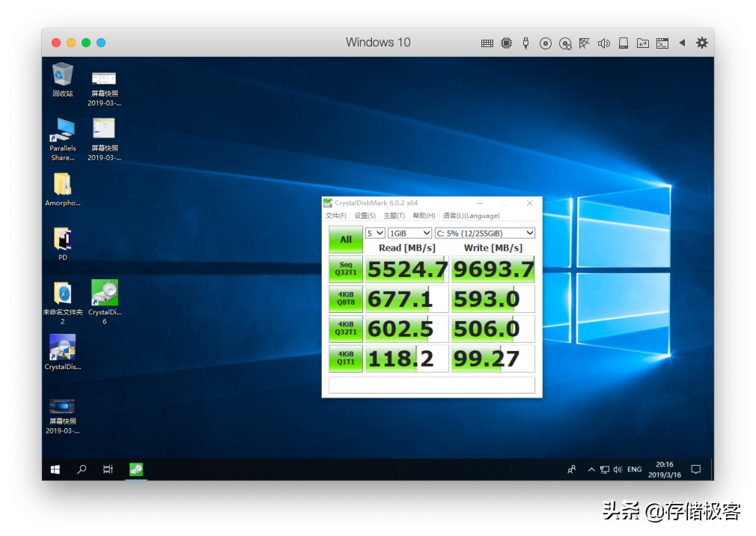Screen dimensions: 756x536
Task: Click the write result 99.27
Action: (493, 359)
